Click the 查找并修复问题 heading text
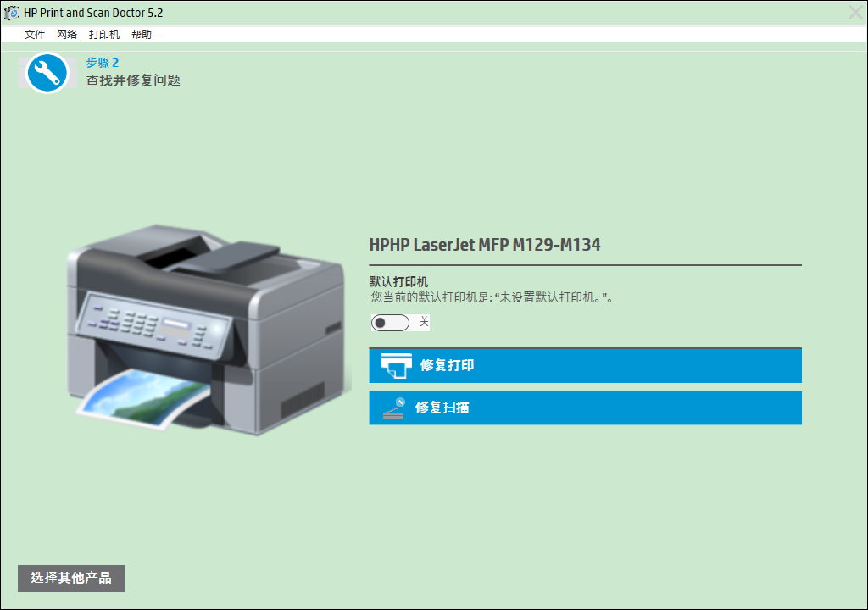The height and width of the screenshot is (610, 868). click(x=133, y=80)
